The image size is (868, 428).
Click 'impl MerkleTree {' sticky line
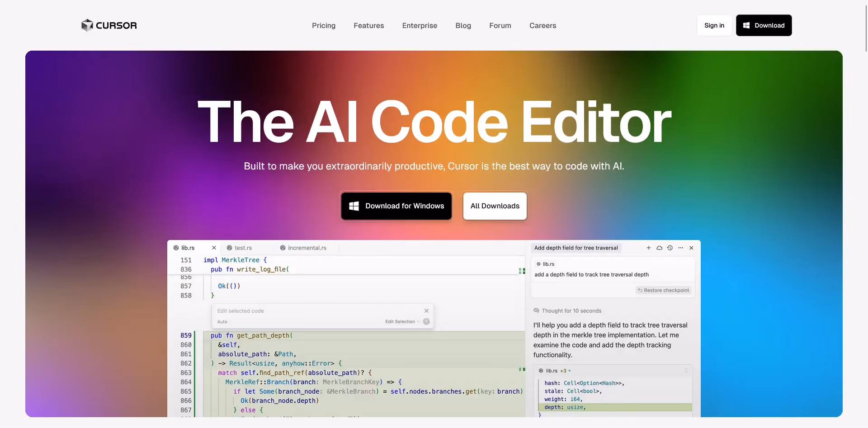[x=235, y=260]
